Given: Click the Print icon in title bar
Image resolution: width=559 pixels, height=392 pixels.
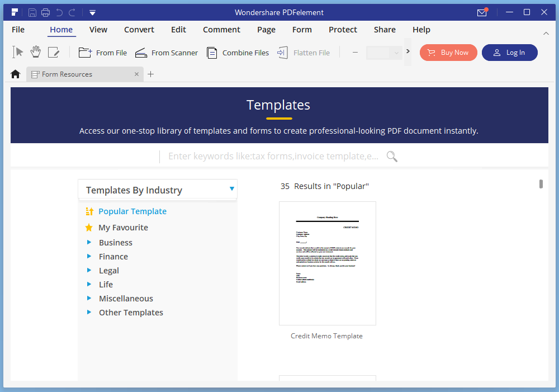Looking at the screenshot, I should (x=46, y=12).
